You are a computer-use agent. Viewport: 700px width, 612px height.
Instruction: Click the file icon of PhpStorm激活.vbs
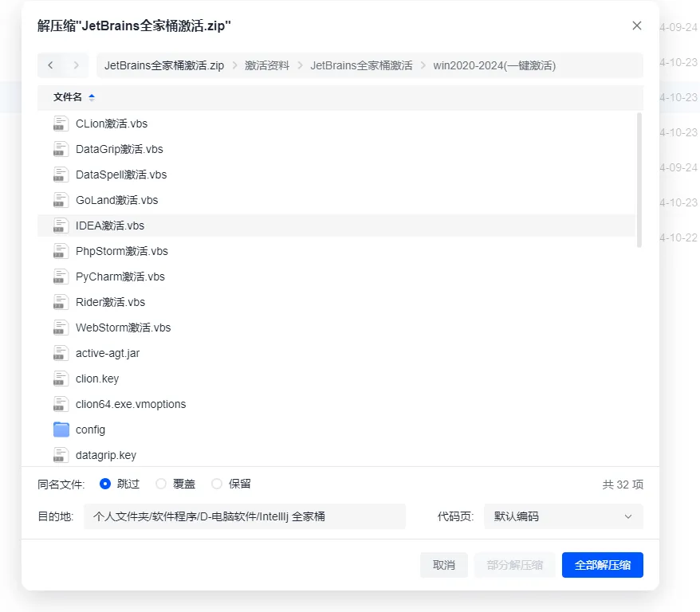(x=61, y=251)
